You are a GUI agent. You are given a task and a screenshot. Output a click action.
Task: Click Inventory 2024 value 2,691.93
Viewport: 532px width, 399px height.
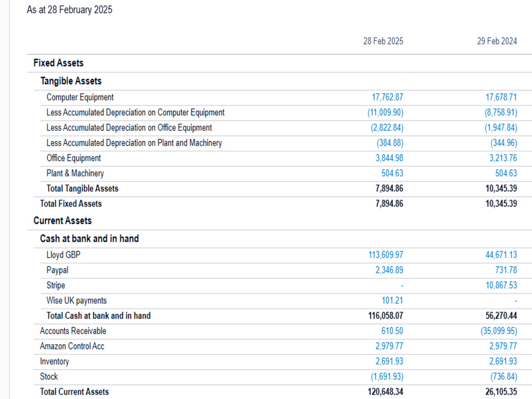[503, 362]
